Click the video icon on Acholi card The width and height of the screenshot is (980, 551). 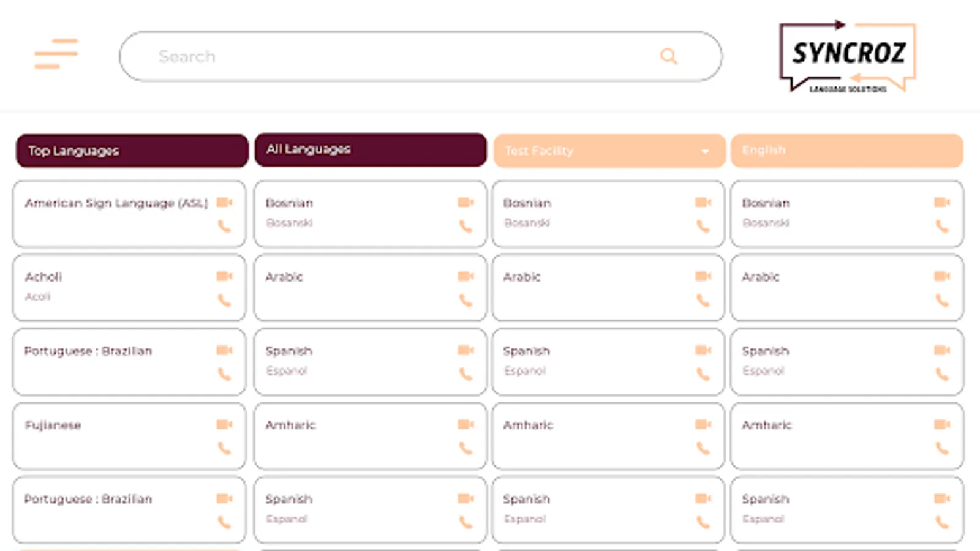tap(224, 277)
